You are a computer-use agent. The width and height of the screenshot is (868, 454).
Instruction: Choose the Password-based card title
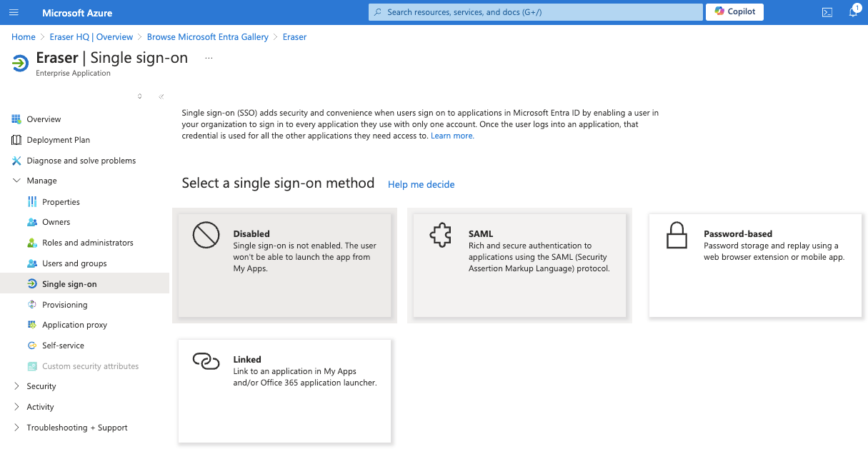[x=738, y=233]
